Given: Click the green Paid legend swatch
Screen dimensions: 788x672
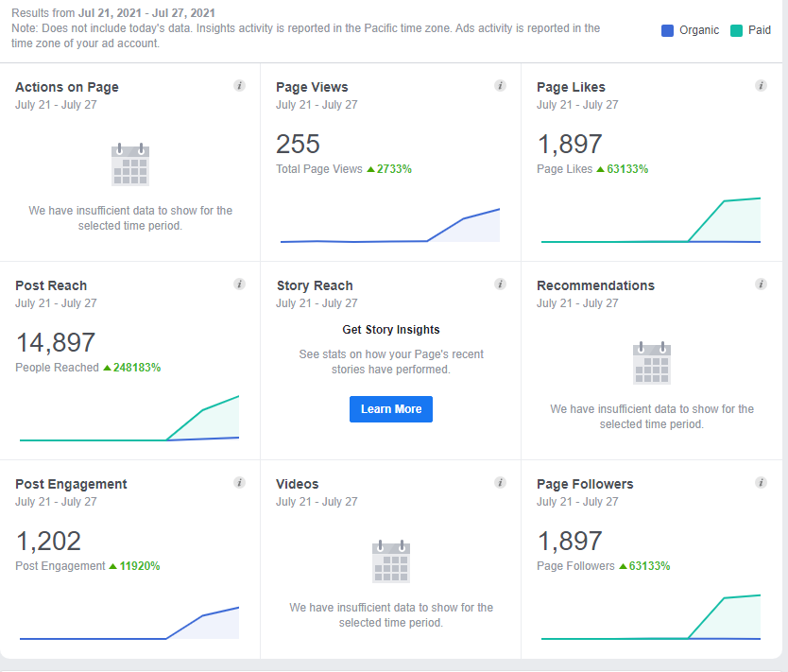Looking at the screenshot, I should pyautogui.click(x=736, y=30).
